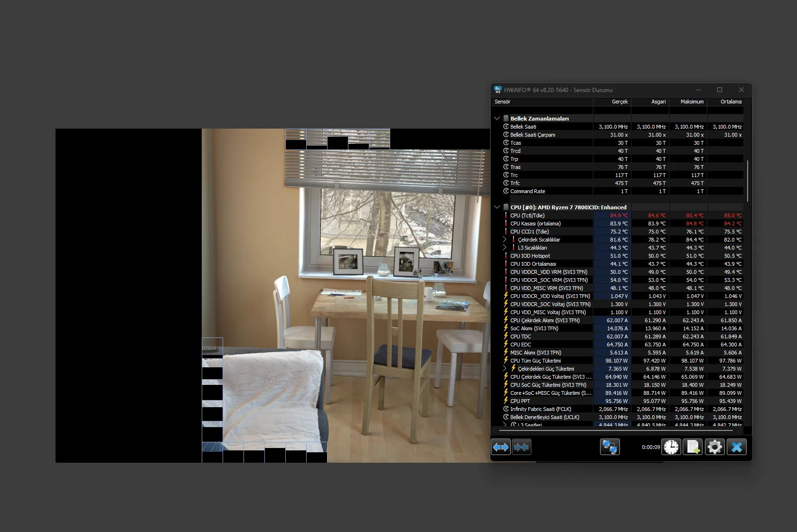797x532 pixels.
Task: Close the HWiNFO window from title bar
Action: [741, 90]
